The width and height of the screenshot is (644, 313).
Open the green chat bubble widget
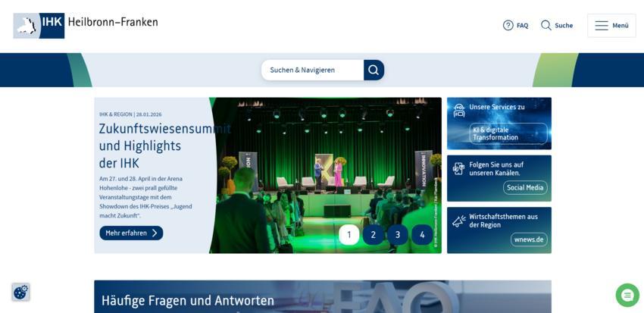point(627,295)
